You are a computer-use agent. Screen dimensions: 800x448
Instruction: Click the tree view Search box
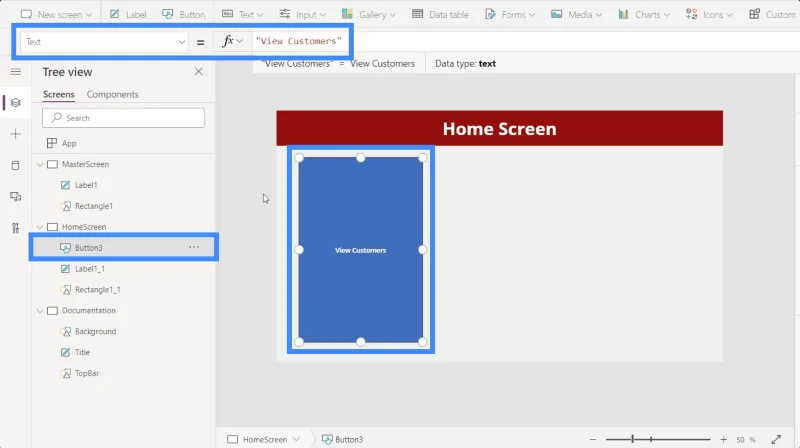pyautogui.click(x=123, y=118)
